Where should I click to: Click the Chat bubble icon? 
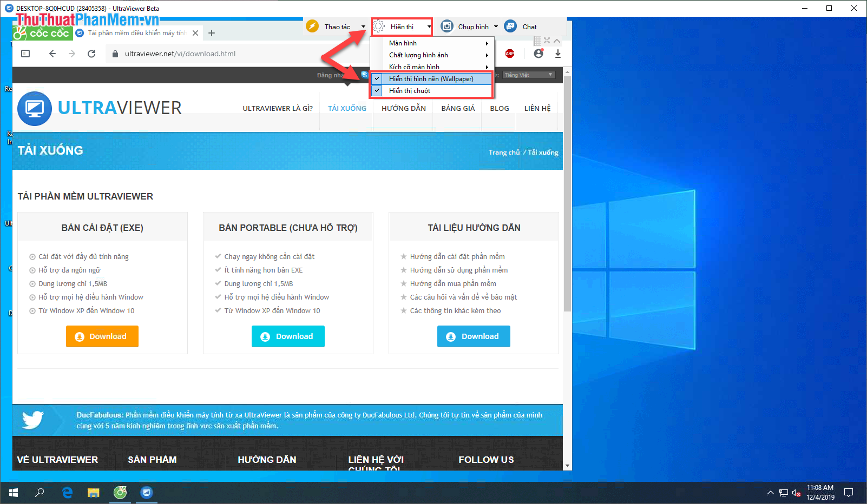pos(510,26)
